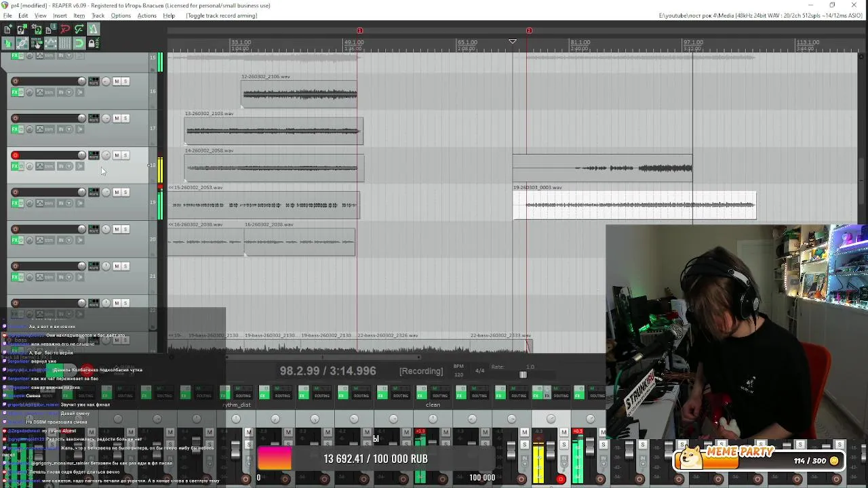Click the pan knob on track 16
The height and width of the screenshot is (488, 868).
[106, 81]
